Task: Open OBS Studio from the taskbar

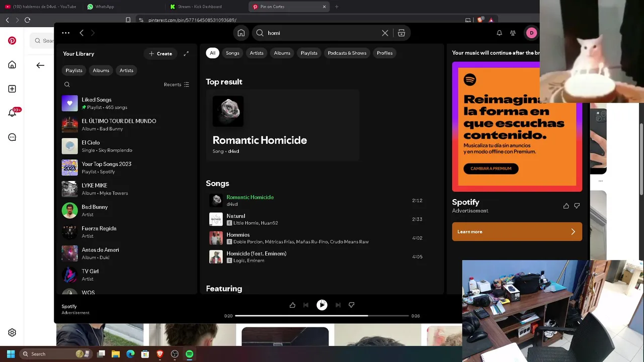Action: (175, 354)
